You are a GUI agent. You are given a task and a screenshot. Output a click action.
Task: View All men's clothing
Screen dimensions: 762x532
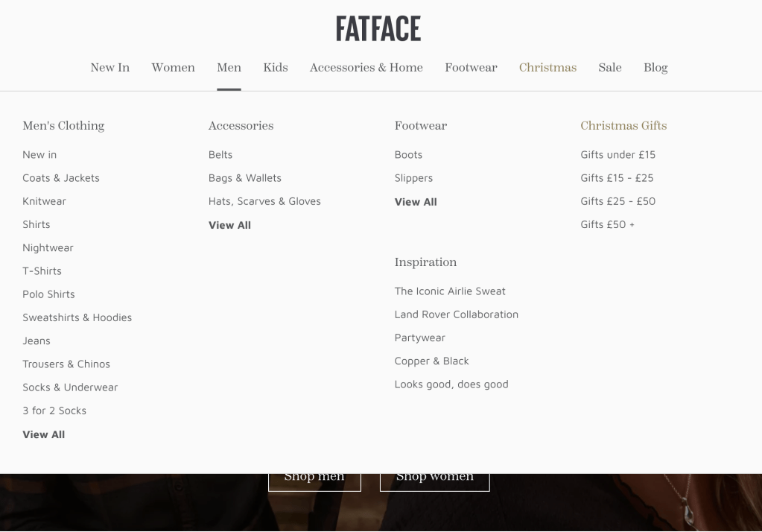click(x=43, y=434)
